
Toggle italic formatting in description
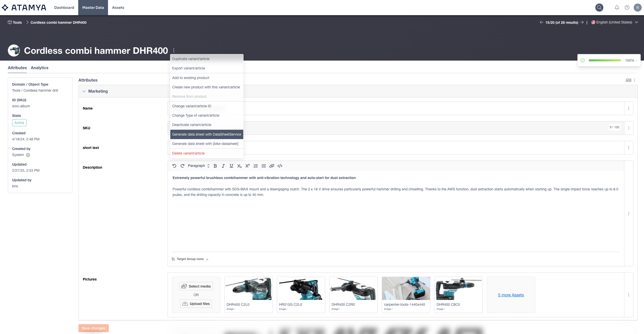[x=223, y=166]
